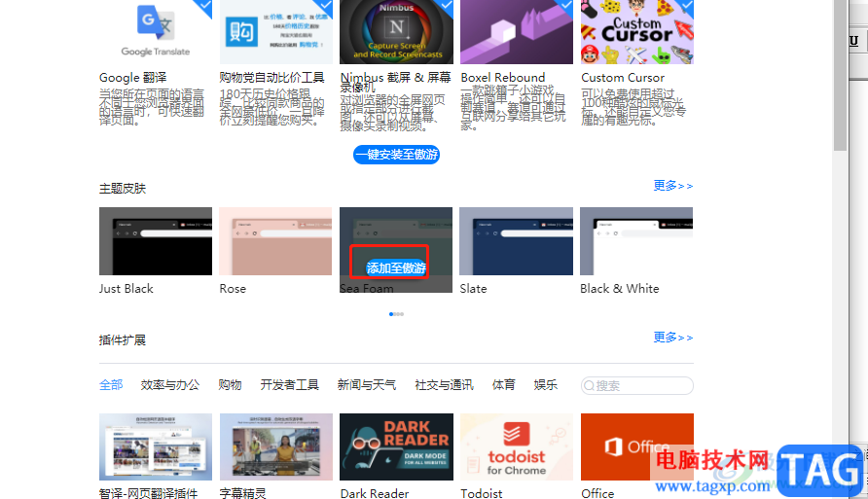Click the 字幕精灵 title text
Screen dimensions: 868x499
[243, 493]
